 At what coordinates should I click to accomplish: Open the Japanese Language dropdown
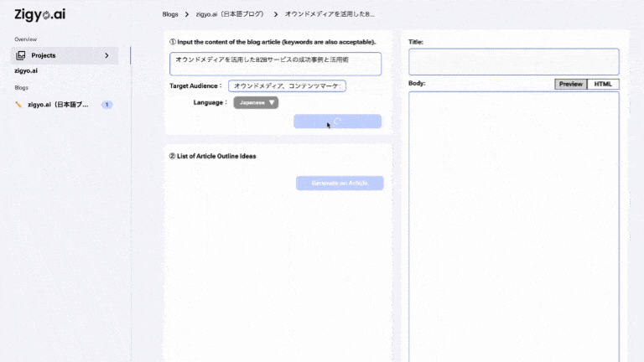click(256, 102)
